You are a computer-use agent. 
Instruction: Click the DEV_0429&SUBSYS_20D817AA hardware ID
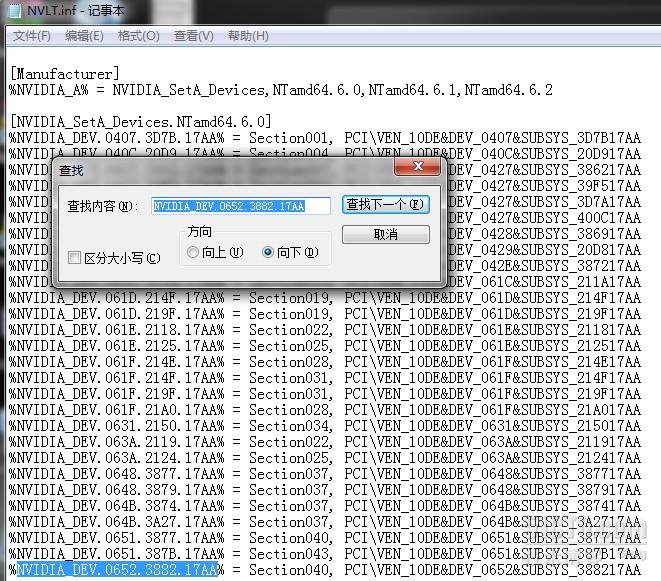pyautogui.click(x=545, y=250)
